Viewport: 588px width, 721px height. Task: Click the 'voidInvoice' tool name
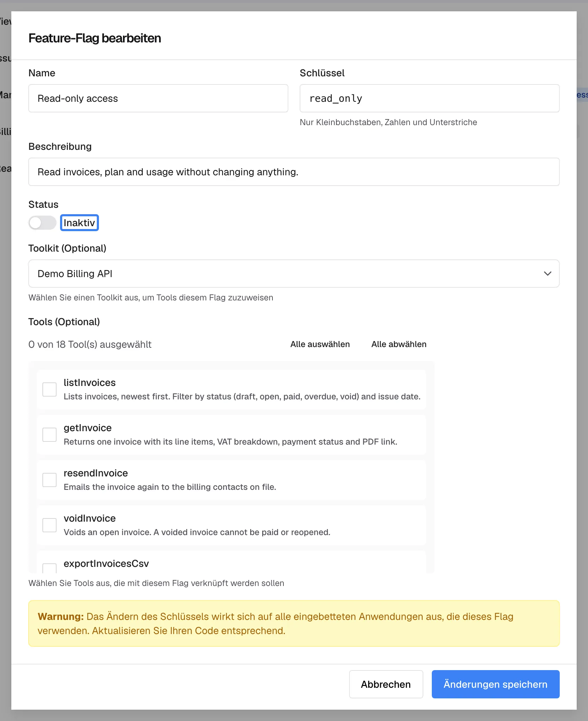90,518
